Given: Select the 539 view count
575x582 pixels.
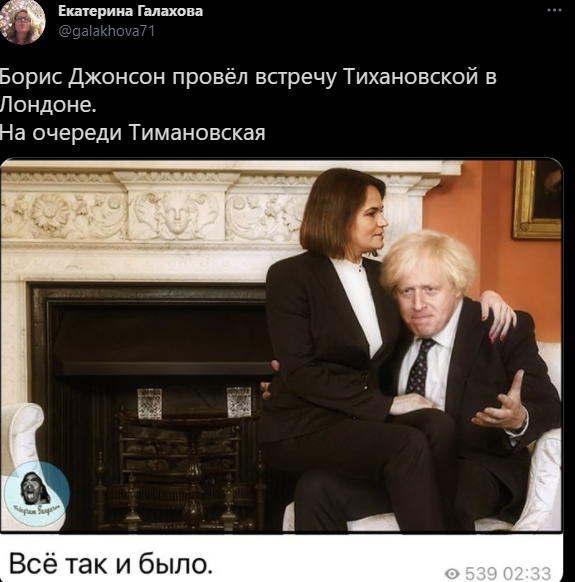Looking at the screenshot, I should (481, 573).
